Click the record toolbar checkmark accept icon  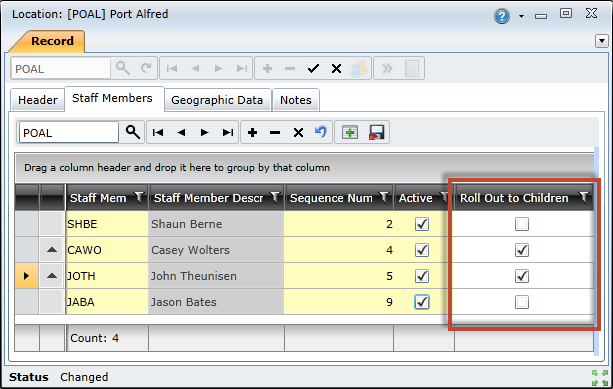314,68
